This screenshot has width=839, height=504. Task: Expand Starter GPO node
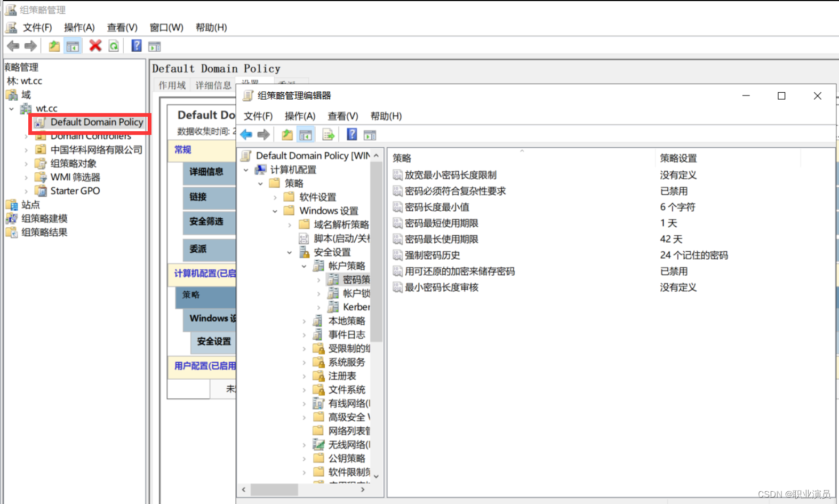pos(26,191)
